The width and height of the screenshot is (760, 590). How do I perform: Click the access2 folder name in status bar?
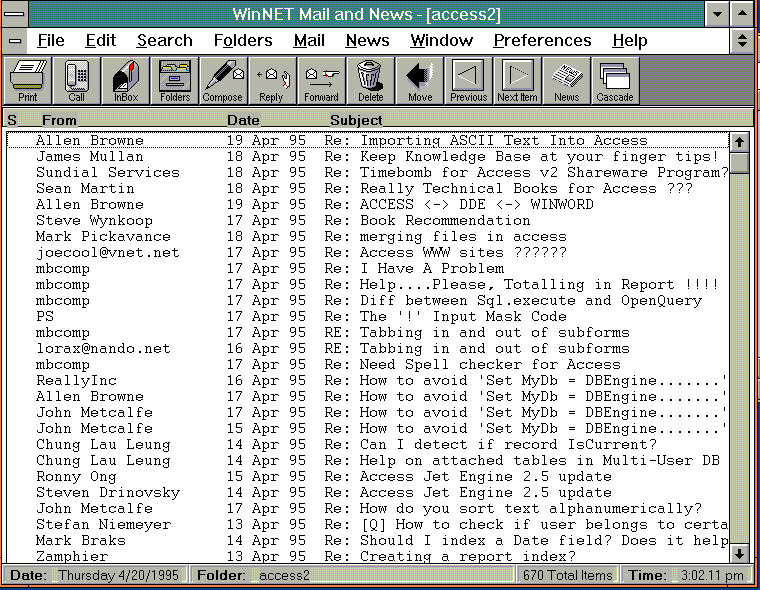pos(285,575)
